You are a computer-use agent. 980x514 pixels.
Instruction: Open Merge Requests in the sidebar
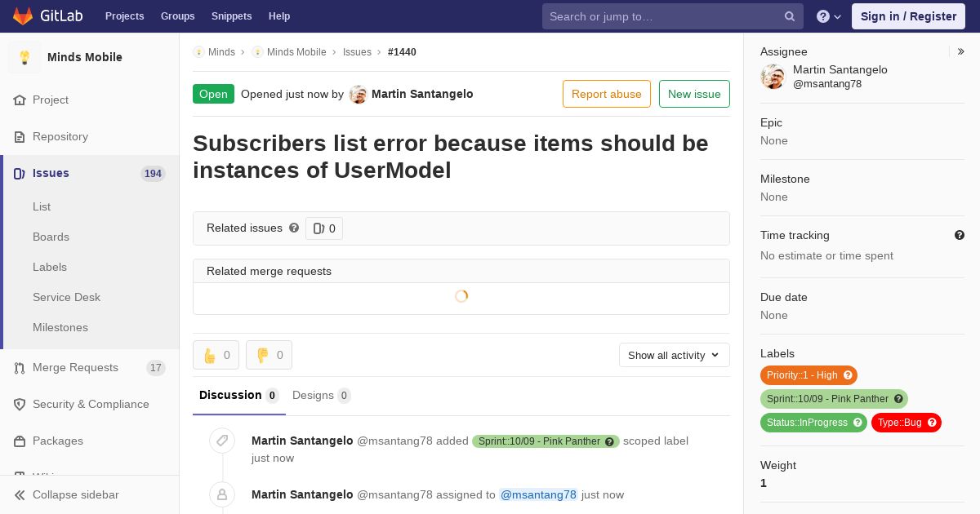[75, 368]
